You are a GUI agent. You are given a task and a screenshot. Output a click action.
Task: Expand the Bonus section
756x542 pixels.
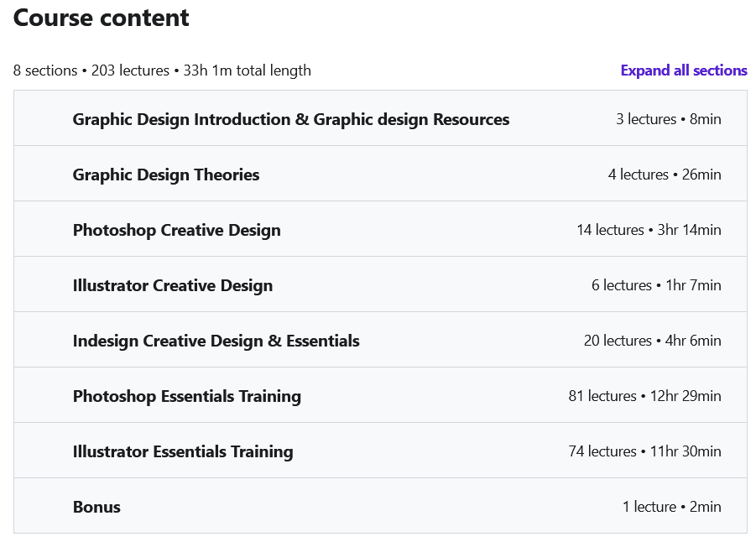click(x=380, y=506)
